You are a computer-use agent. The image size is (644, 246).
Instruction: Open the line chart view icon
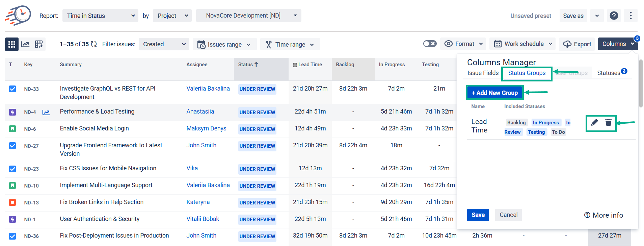point(25,44)
